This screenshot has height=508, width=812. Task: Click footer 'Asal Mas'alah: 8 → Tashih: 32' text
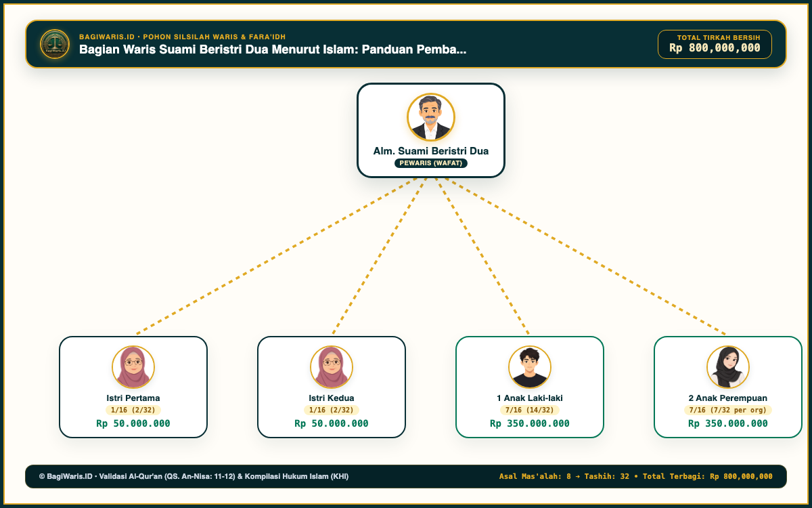coord(564,477)
